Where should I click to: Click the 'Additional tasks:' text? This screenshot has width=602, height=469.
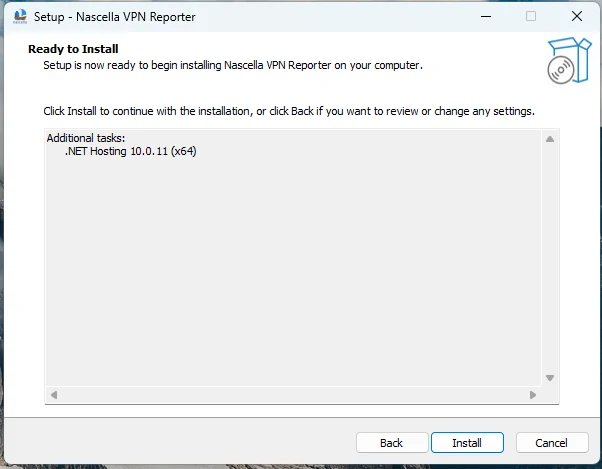[x=86, y=138]
